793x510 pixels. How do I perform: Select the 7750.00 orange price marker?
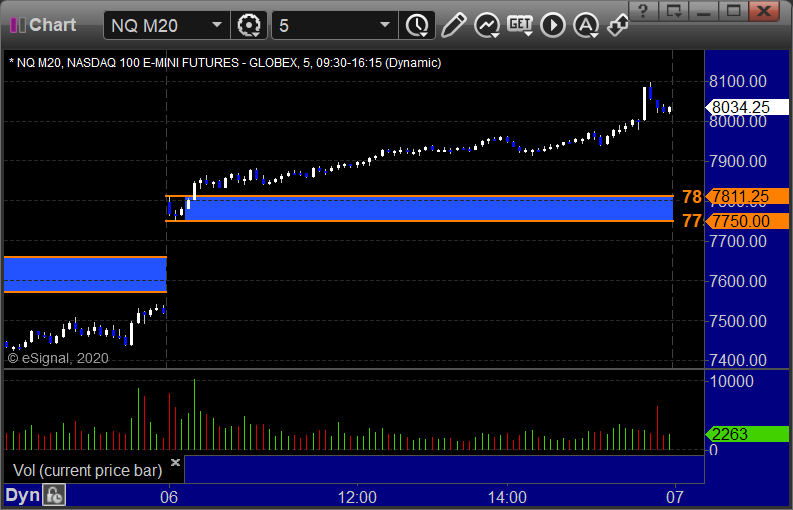point(747,221)
